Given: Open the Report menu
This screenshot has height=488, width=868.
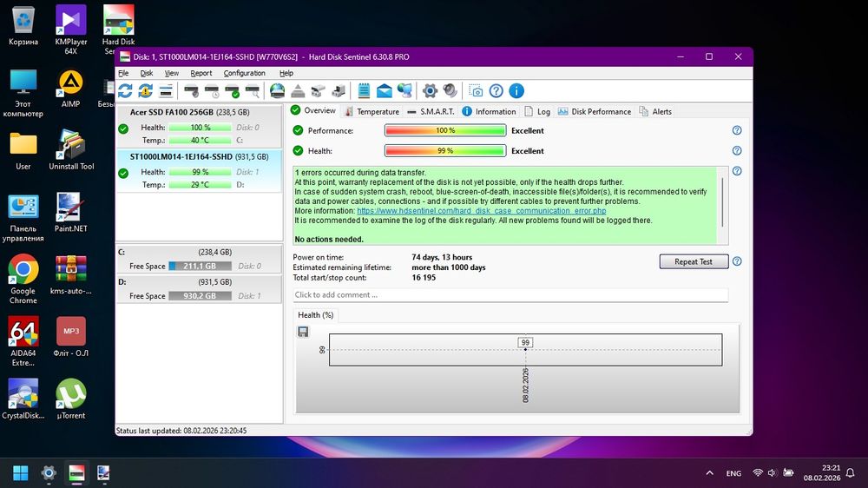Looking at the screenshot, I should 201,73.
